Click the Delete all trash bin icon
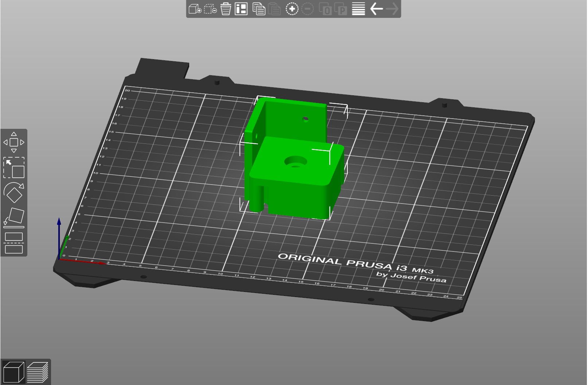588x385 pixels. 226,9
